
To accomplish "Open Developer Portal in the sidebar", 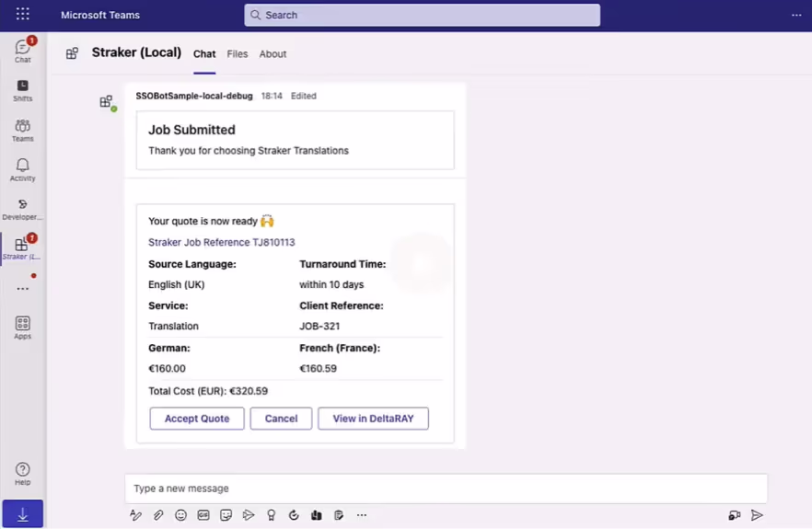I will 23,210.
